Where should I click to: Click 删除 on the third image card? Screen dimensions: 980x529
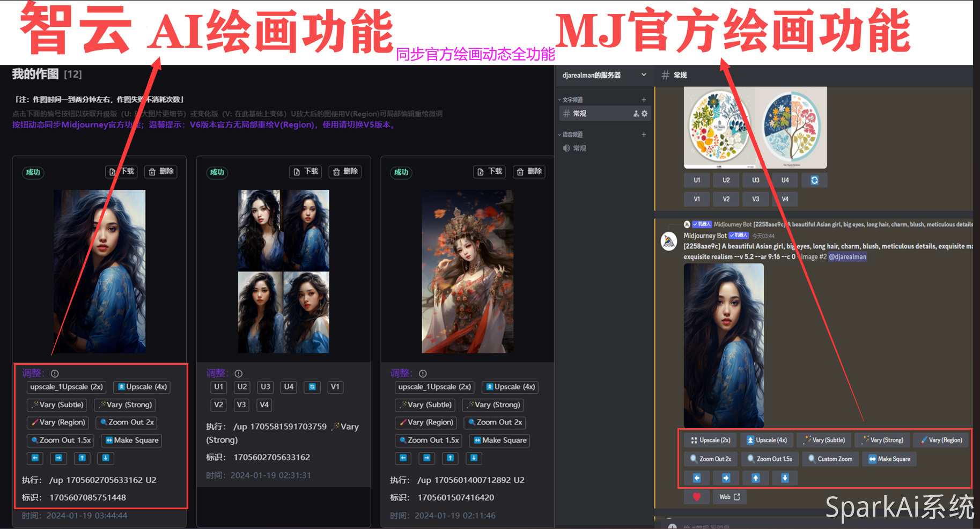529,172
